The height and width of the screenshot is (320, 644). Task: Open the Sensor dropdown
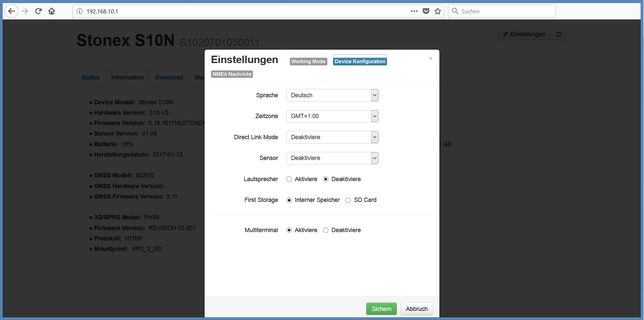click(332, 158)
